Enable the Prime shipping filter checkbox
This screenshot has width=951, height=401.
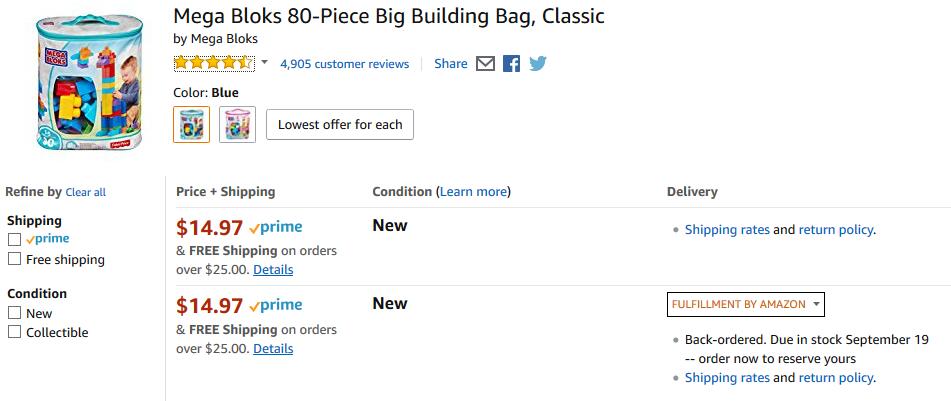tap(15, 239)
